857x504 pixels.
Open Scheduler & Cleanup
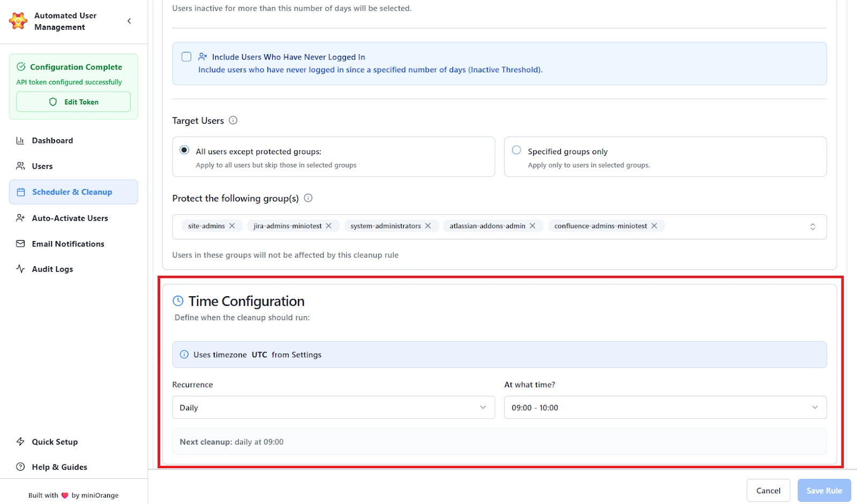click(x=72, y=192)
